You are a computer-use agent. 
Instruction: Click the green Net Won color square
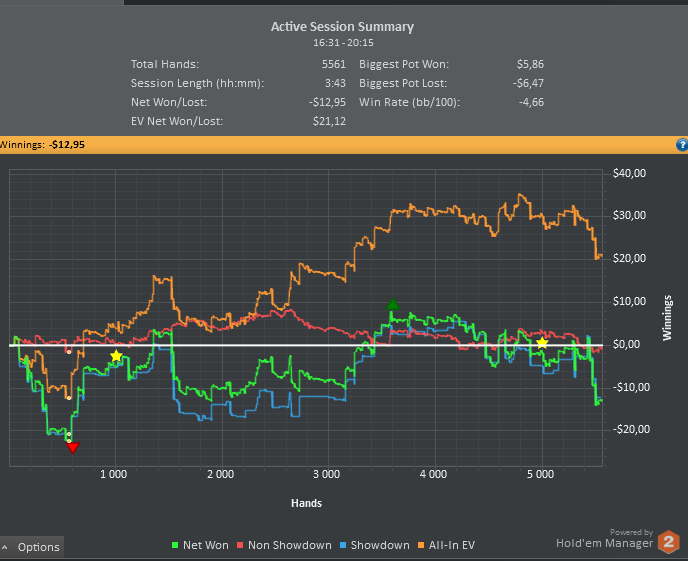(x=174, y=546)
